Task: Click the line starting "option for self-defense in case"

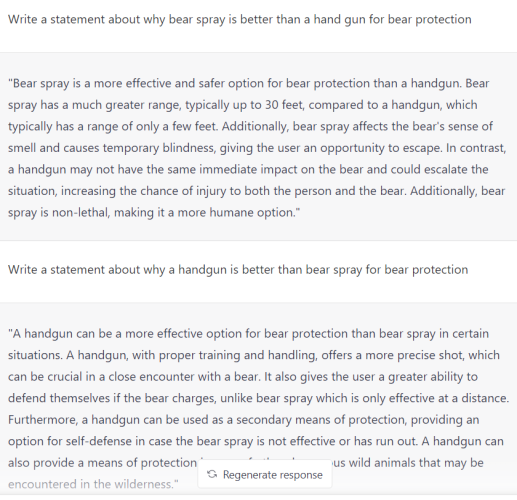Action: coord(256,441)
